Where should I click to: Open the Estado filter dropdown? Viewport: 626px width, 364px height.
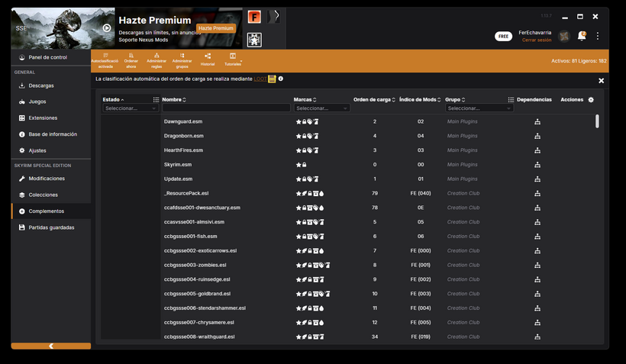coord(131,108)
